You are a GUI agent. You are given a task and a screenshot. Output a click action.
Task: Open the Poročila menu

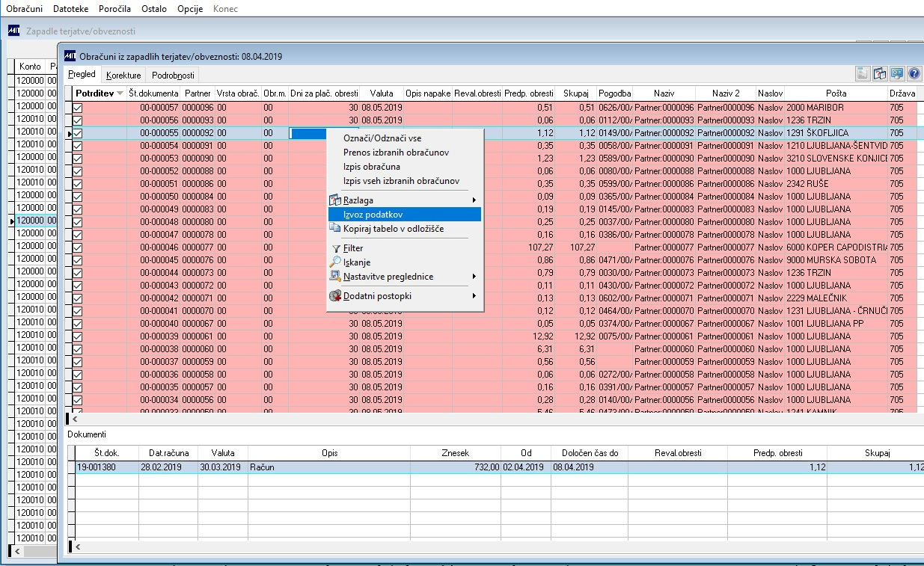pos(114,8)
